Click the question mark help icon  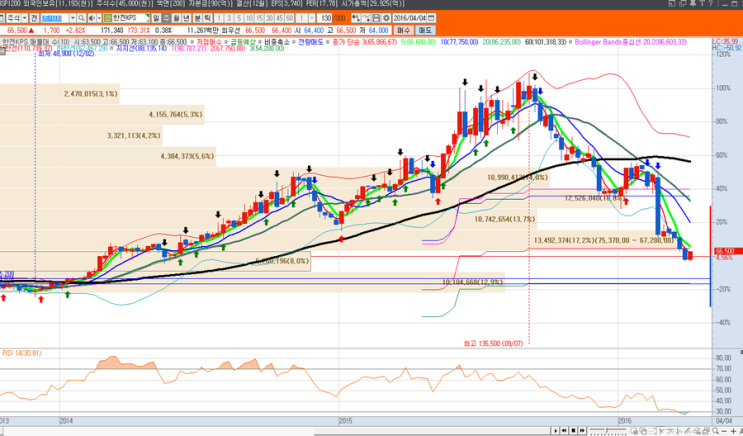[710, 3]
